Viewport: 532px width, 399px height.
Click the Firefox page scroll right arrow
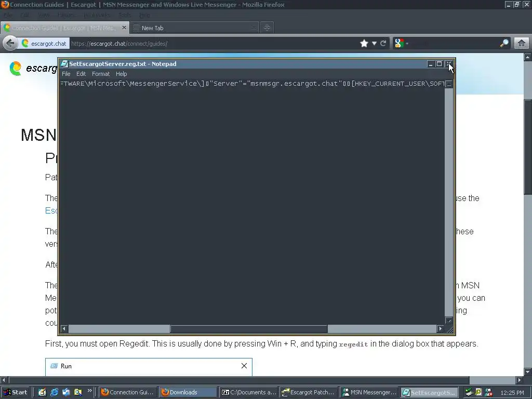click(519, 380)
